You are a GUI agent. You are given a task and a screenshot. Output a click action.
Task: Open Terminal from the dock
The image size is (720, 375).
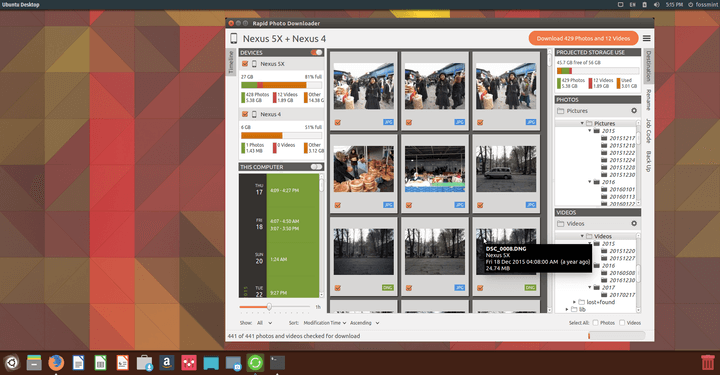[277, 363]
